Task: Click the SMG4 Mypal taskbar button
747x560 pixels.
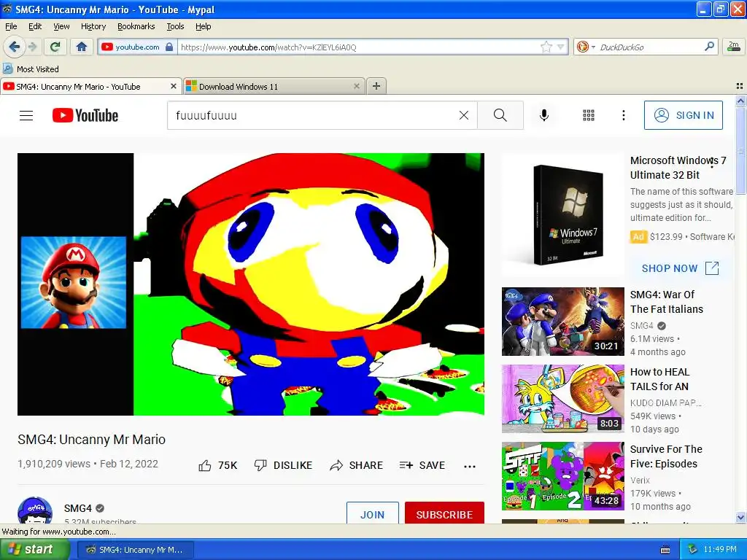Action: (x=135, y=550)
